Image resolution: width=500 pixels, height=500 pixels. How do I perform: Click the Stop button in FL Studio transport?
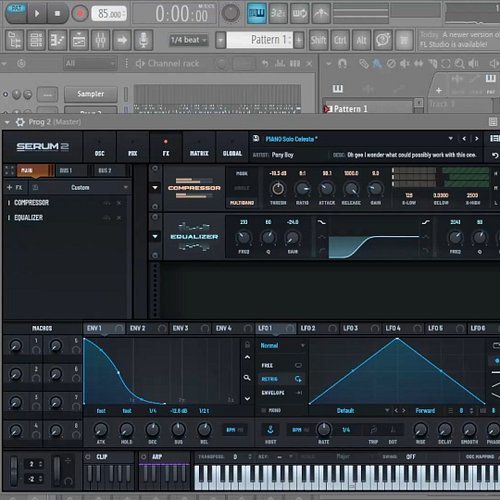tap(57, 14)
